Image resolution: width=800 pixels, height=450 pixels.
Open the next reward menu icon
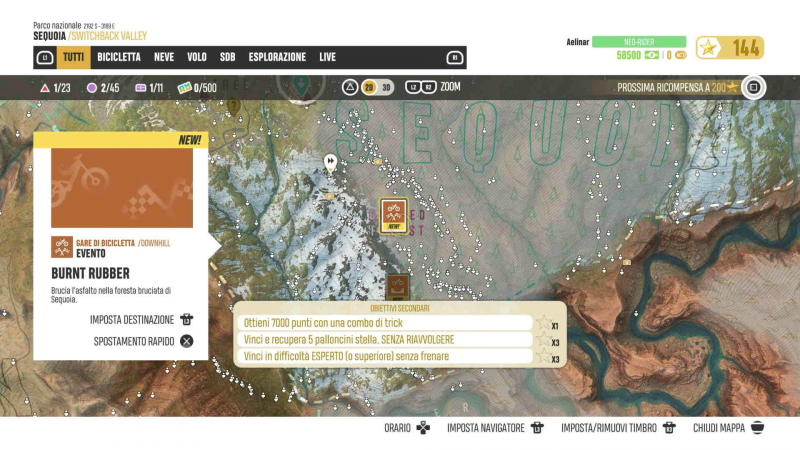pyautogui.click(x=754, y=87)
